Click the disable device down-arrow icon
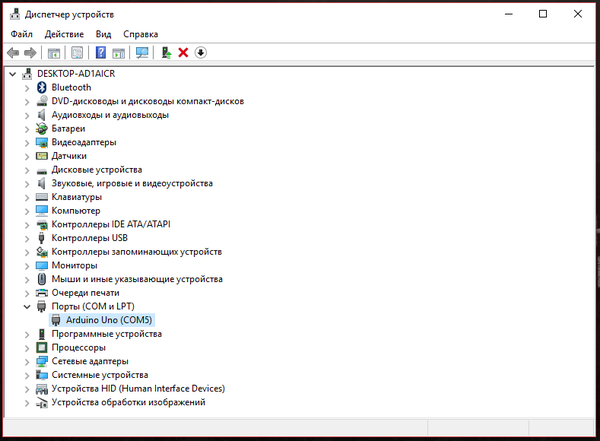 click(x=201, y=52)
